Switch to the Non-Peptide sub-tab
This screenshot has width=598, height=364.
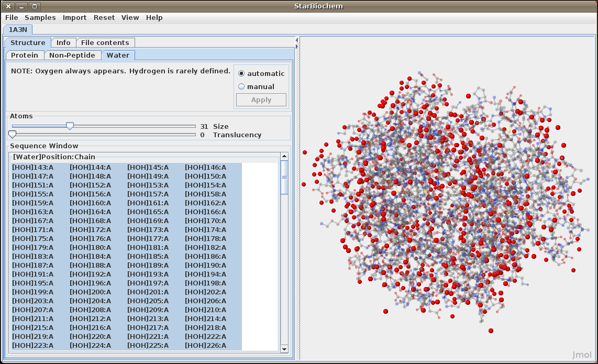coord(72,56)
